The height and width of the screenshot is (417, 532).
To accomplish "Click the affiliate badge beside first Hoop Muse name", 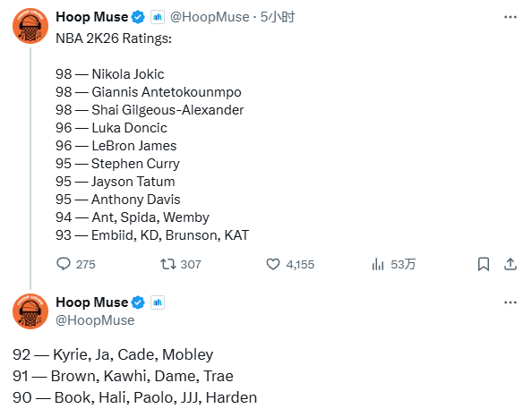I will (158, 17).
